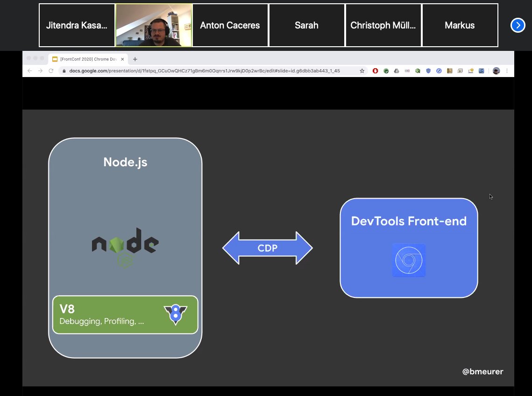Select Jitendra Kasa participant tile
Screen dimensions: 532x396
(77, 25)
